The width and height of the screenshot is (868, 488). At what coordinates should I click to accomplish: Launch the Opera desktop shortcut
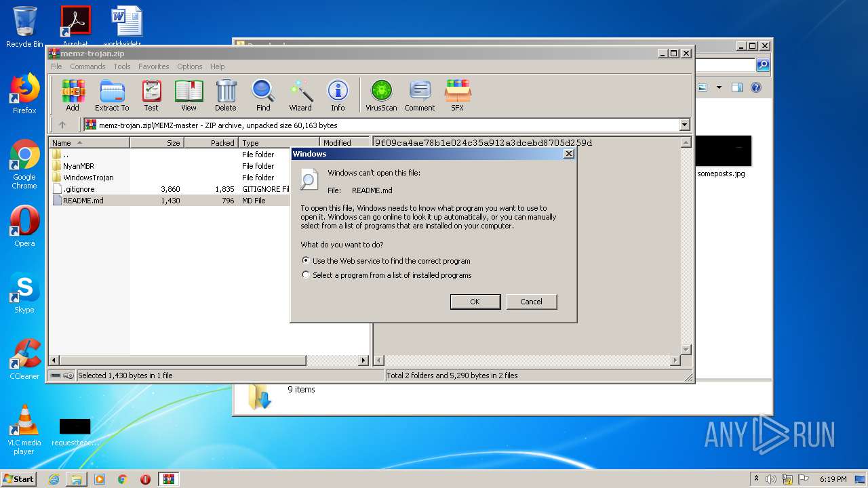point(24,226)
